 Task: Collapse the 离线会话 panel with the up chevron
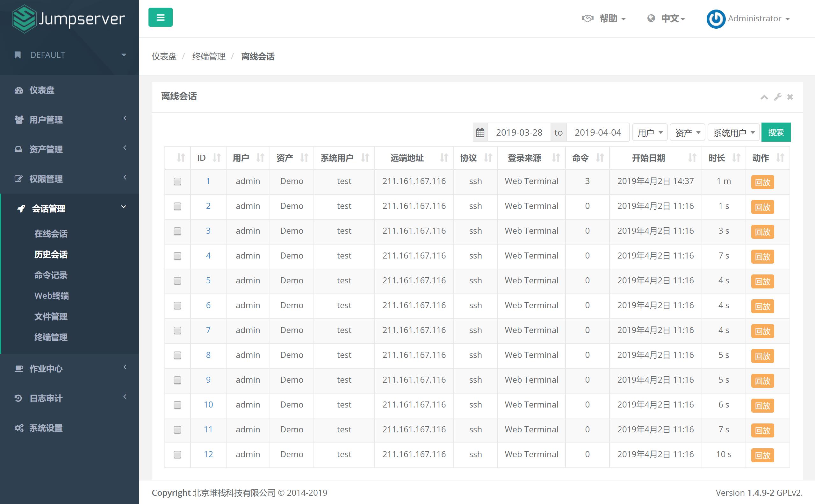[764, 97]
